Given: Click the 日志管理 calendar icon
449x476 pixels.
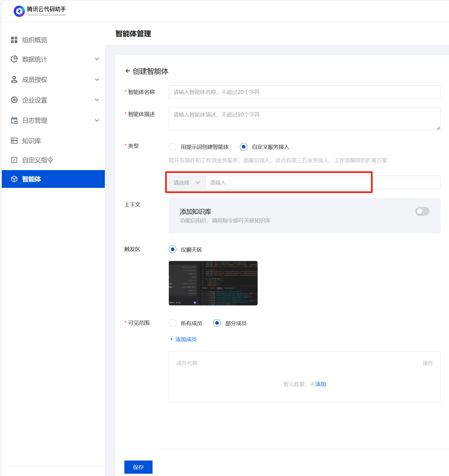Looking at the screenshot, I should (x=14, y=120).
